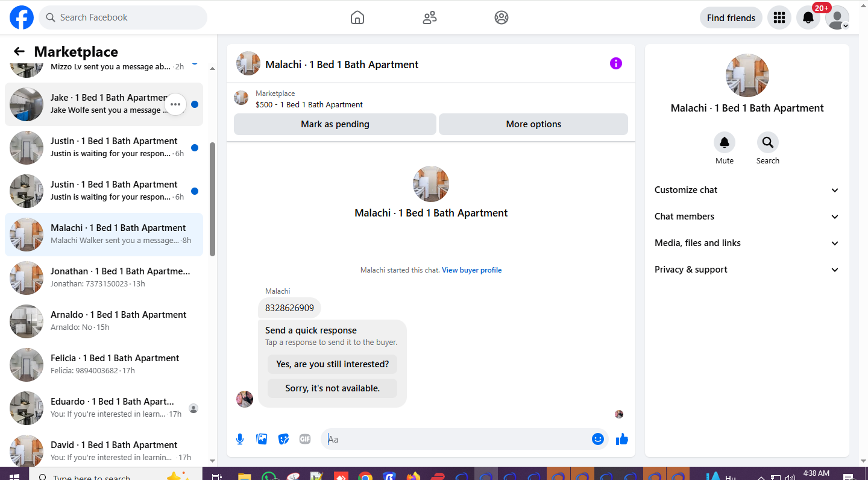This screenshot has height=480, width=868.
Task: Click the back arrow beside Marketplace
Action: pyautogui.click(x=19, y=51)
